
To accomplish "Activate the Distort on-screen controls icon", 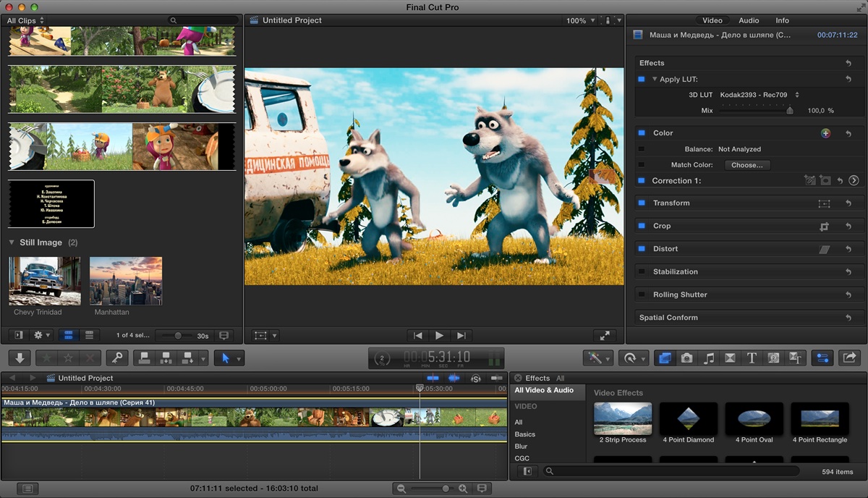I will coord(824,249).
